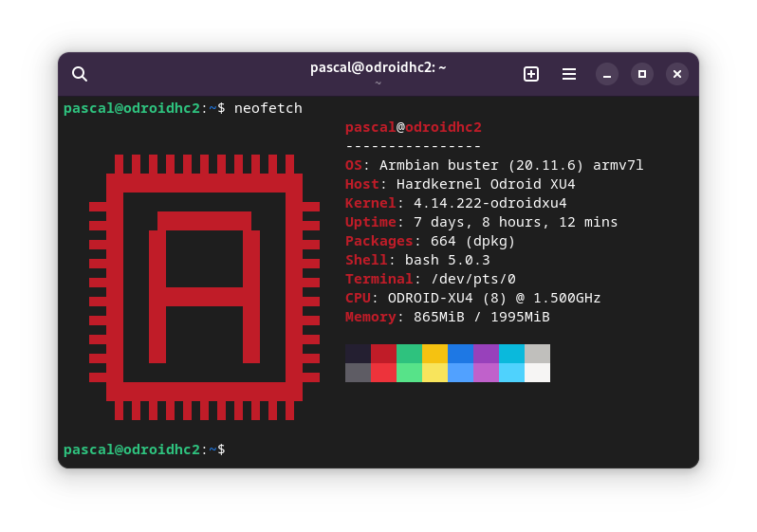Screen dimensions: 757x532
Task: Click the dark yellow color block
Action: pyautogui.click(x=434, y=354)
